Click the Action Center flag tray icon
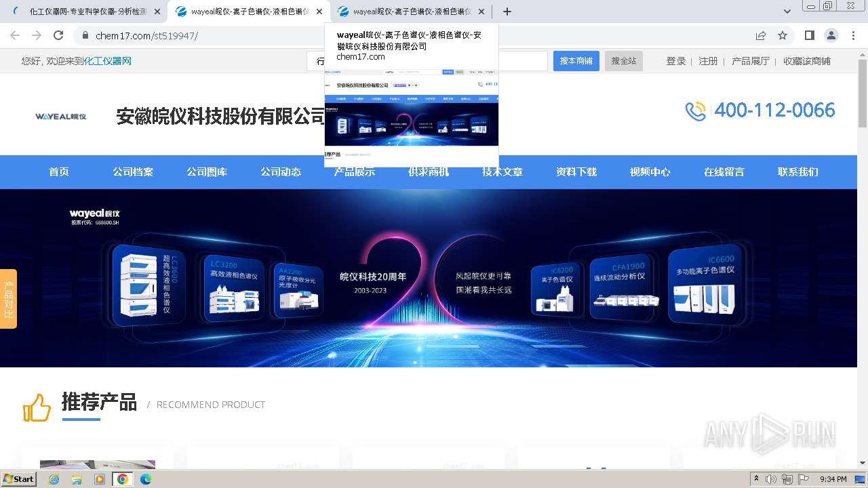This screenshot has width=868, height=488. [x=803, y=479]
